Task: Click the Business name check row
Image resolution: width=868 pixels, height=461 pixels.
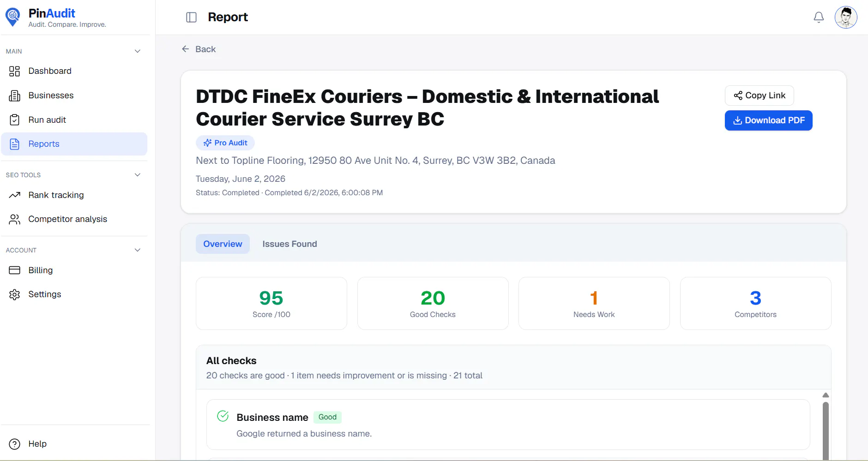Action: 508,425
